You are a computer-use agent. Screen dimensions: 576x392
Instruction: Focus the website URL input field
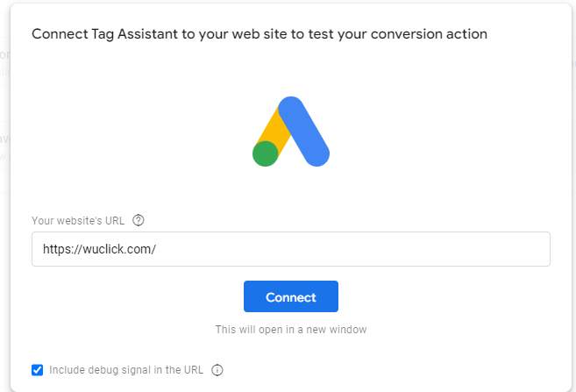[291, 249]
